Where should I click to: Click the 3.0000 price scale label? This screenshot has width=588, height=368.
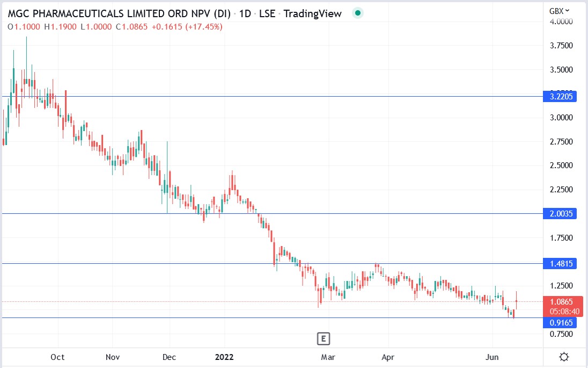(561, 118)
